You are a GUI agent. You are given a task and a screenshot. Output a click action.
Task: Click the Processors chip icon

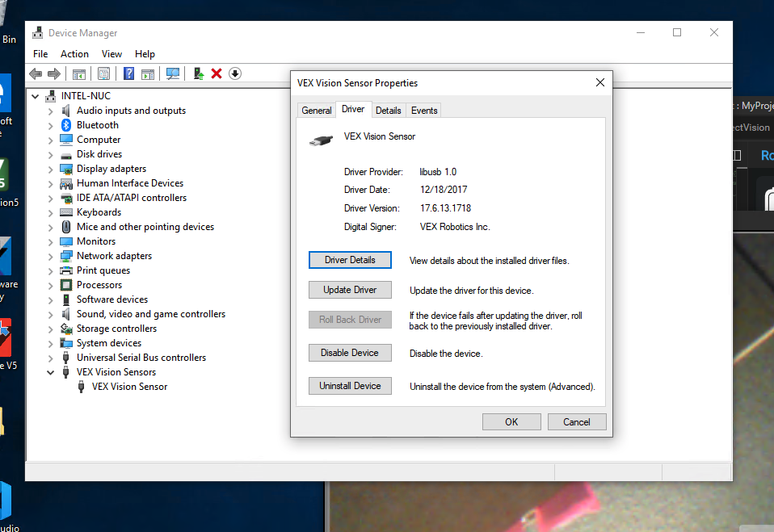[x=66, y=285]
